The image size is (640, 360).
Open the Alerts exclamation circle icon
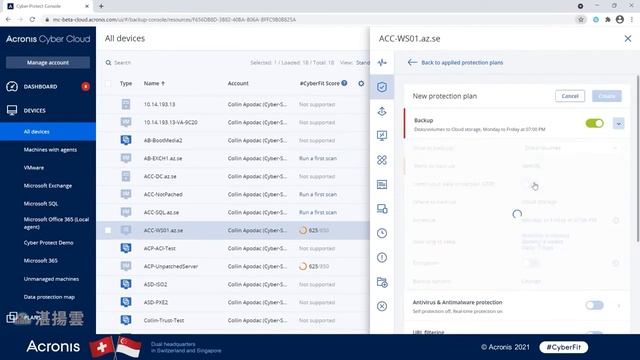pyautogui.click(x=382, y=258)
